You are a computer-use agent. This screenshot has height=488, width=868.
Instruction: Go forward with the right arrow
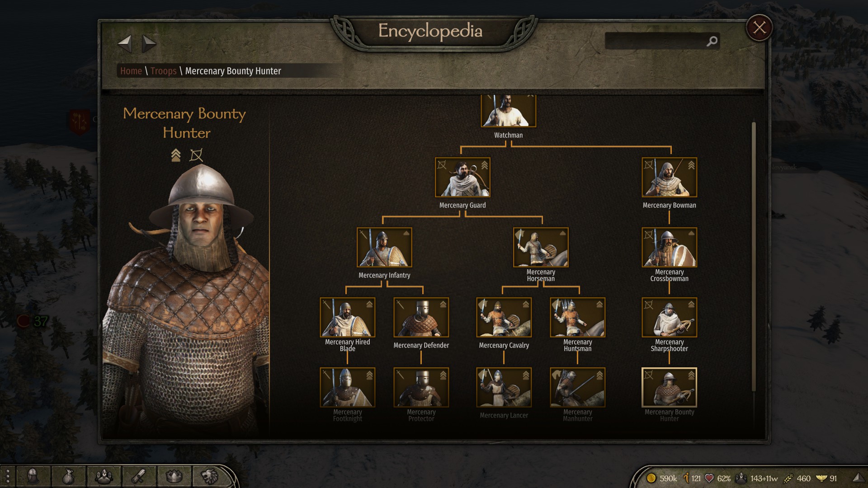149,44
